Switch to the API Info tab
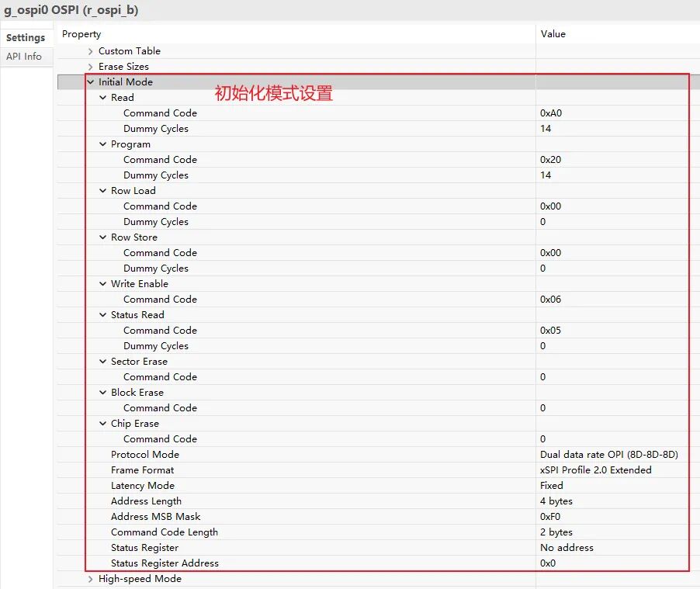The height and width of the screenshot is (589, 700). coord(24,57)
